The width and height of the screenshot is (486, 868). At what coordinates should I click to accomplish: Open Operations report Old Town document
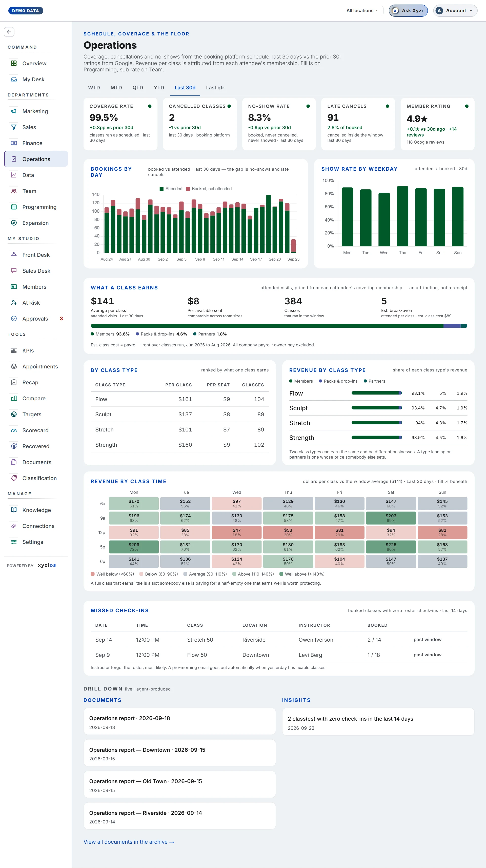[x=179, y=784]
